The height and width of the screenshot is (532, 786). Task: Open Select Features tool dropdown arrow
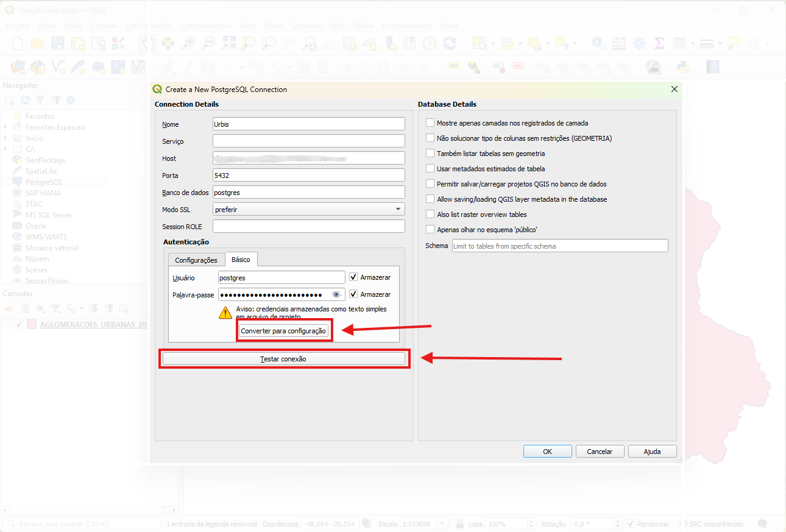coord(493,43)
